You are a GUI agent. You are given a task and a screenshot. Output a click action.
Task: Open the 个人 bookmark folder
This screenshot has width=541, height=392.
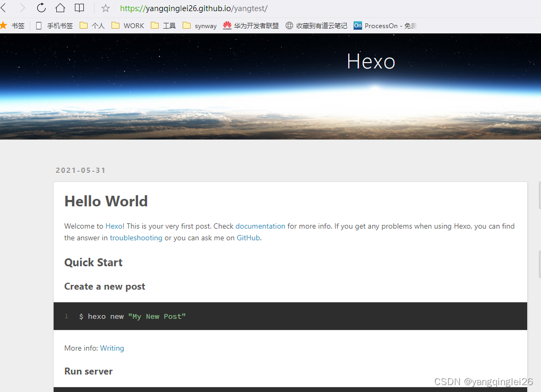92,25
